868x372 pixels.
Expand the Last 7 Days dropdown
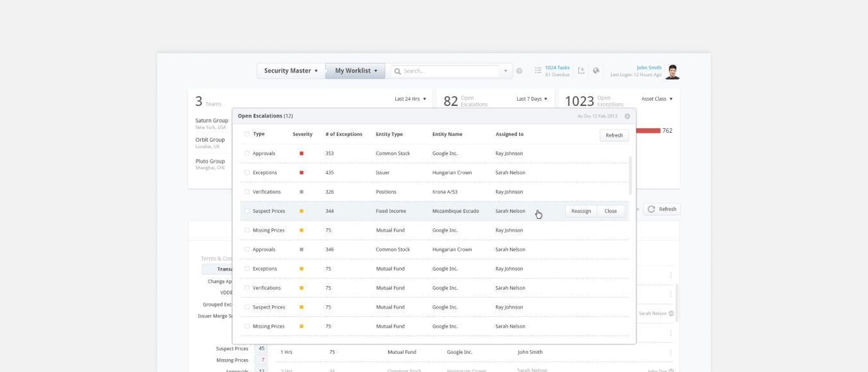pos(532,98)
